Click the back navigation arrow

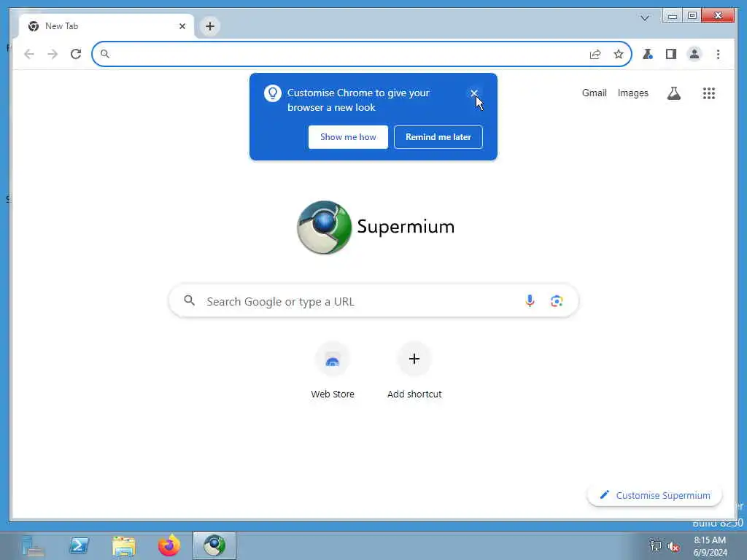tap(29, 54)
